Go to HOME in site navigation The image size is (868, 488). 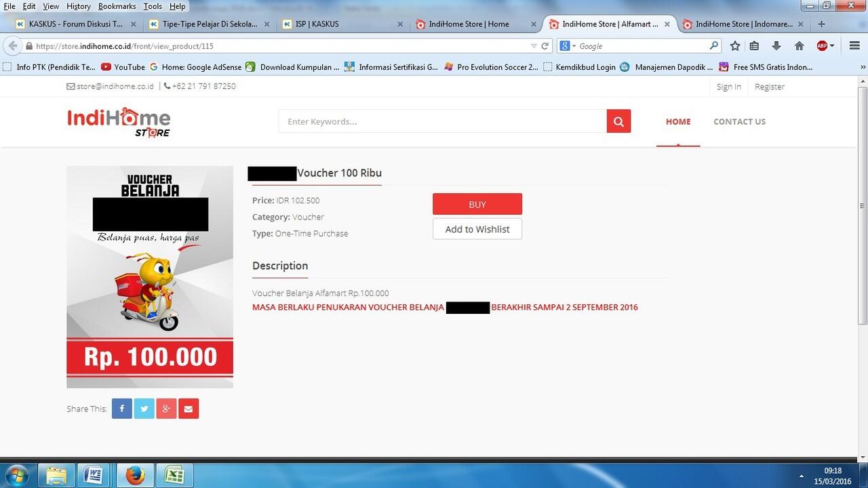click(678, 121)
